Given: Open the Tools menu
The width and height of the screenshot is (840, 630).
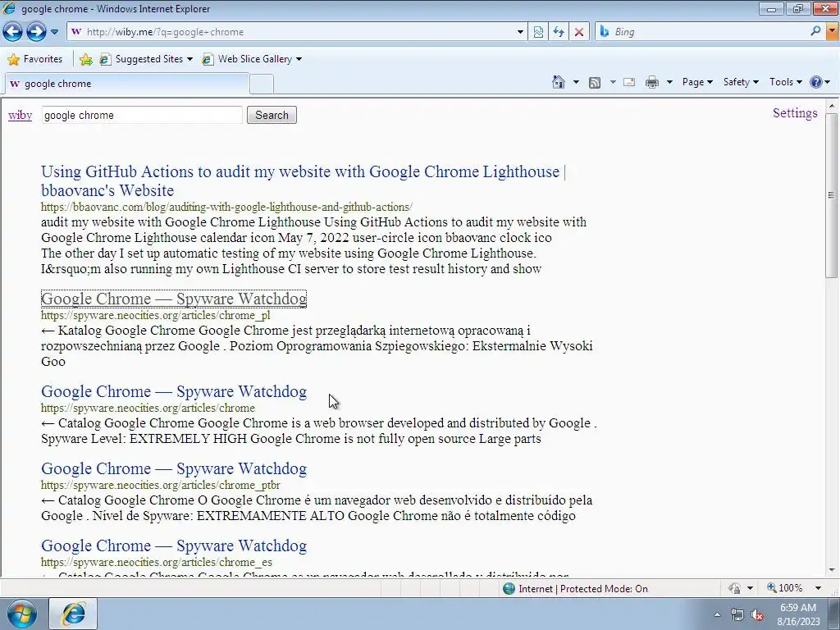Looking at the screenshot, I should tap(785, 82).
